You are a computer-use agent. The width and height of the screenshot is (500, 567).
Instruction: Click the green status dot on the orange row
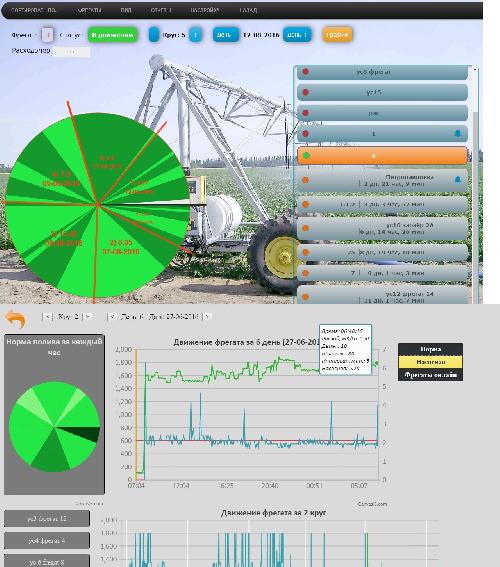click(306, 155)
